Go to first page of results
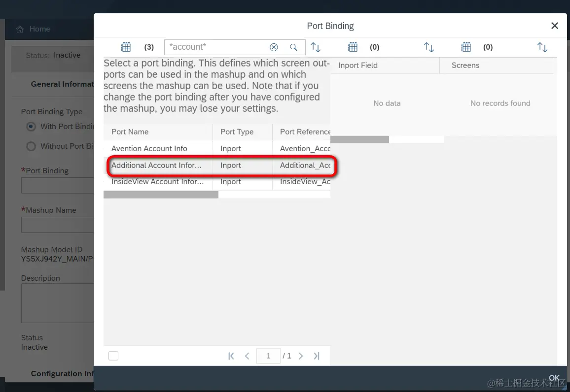Viewport: 570px width, 392px height. (x=231, y=356)
